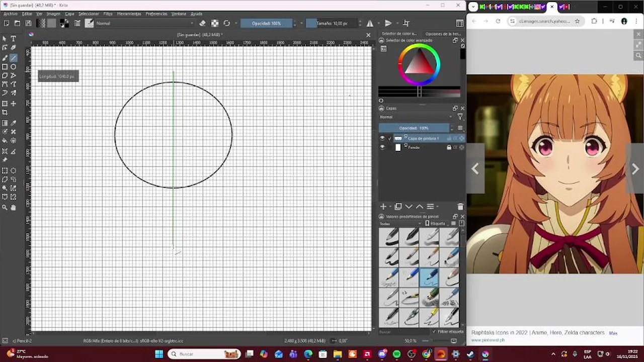Image resolution: width=644 pixels, height=362 pixels.
Task: Open layer properties menu arrow
Action: point(437,207)
